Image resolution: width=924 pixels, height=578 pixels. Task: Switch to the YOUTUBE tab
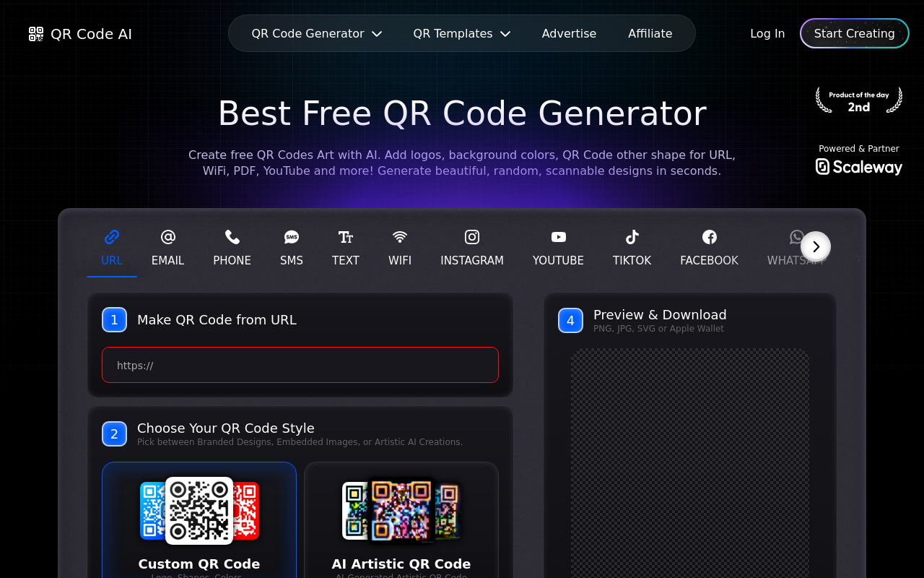click(559, 249)
